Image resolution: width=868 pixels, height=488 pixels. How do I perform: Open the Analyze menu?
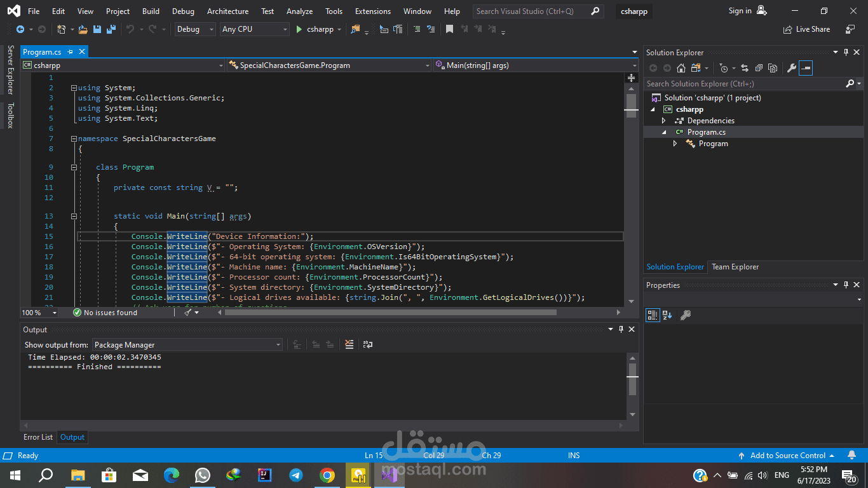point(299,11)
